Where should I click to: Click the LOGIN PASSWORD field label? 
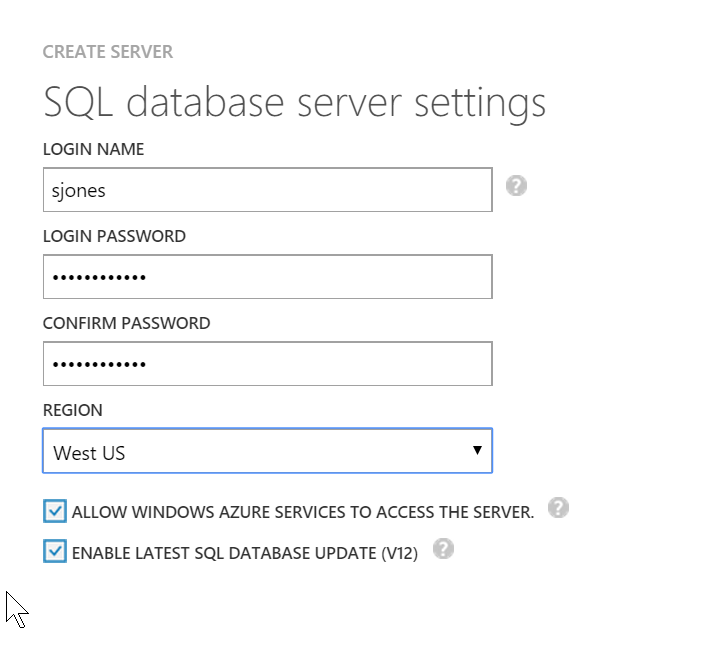(114, 236)
